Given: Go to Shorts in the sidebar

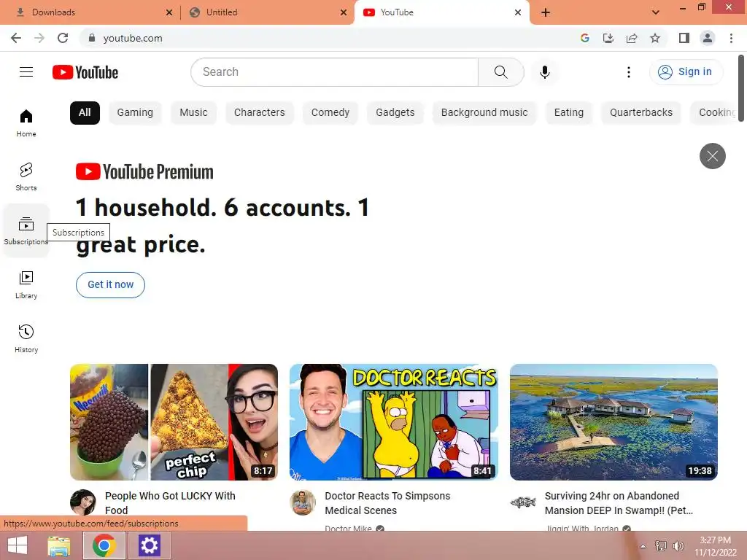Looking at the screenshot, I should pyautogui.click(x=26, y=176).
